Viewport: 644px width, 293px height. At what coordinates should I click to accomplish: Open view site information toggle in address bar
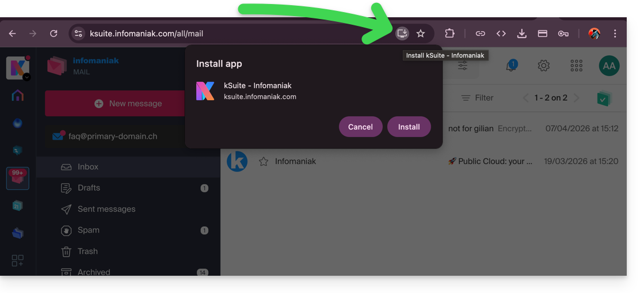click(79, 33)
